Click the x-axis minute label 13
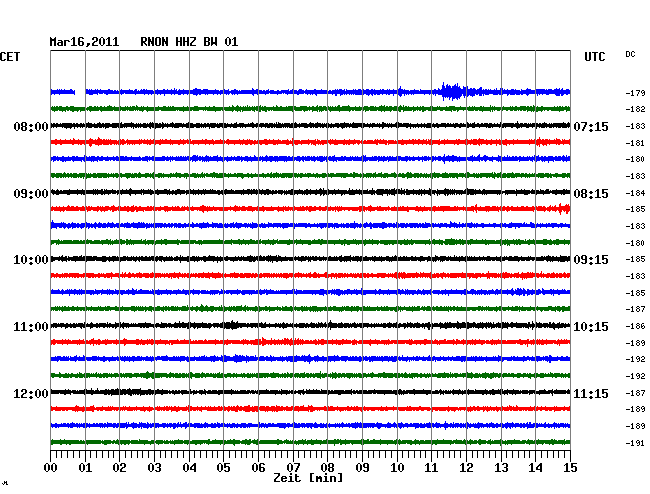This screenshot has height=494, width=650. tap(501, 468)
